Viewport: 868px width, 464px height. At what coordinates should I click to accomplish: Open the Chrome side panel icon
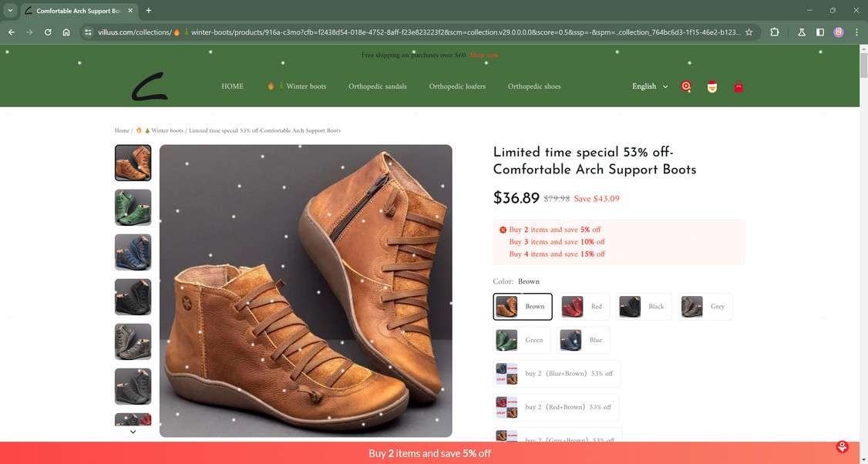[x=819, y=32]
